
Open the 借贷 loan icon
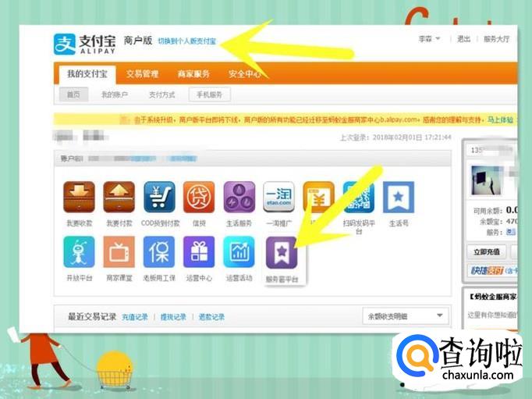point(199,197)
